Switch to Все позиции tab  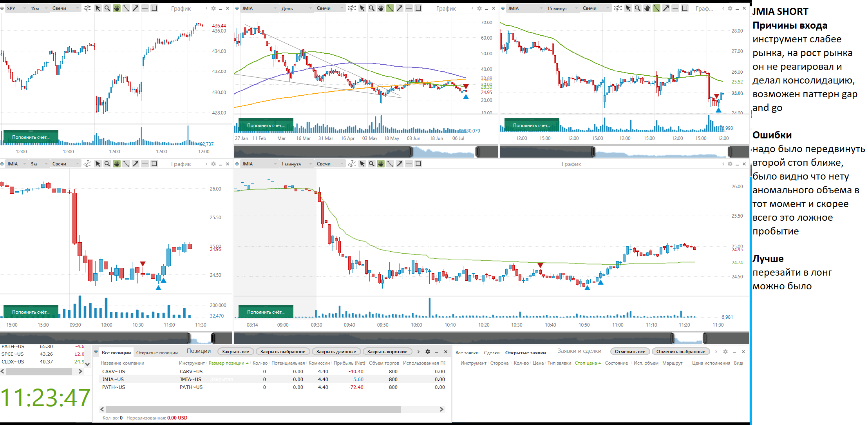(x=116, y=352)
